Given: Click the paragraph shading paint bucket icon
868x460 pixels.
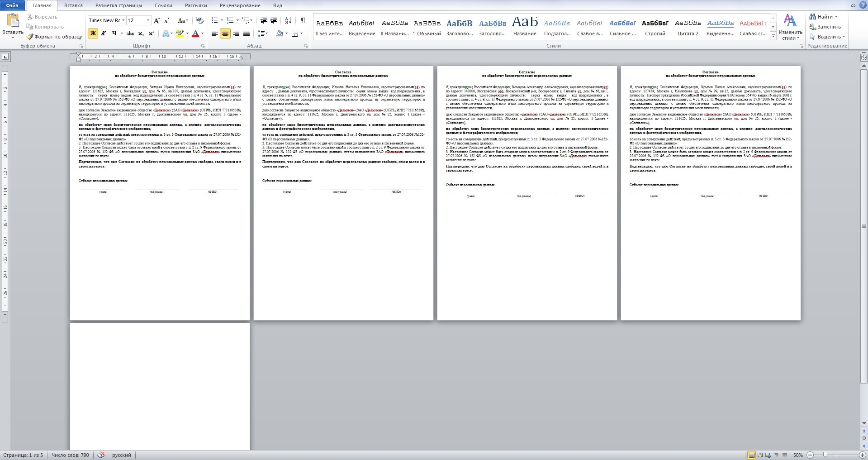Looking at the screenshot, I should point(279,34).
